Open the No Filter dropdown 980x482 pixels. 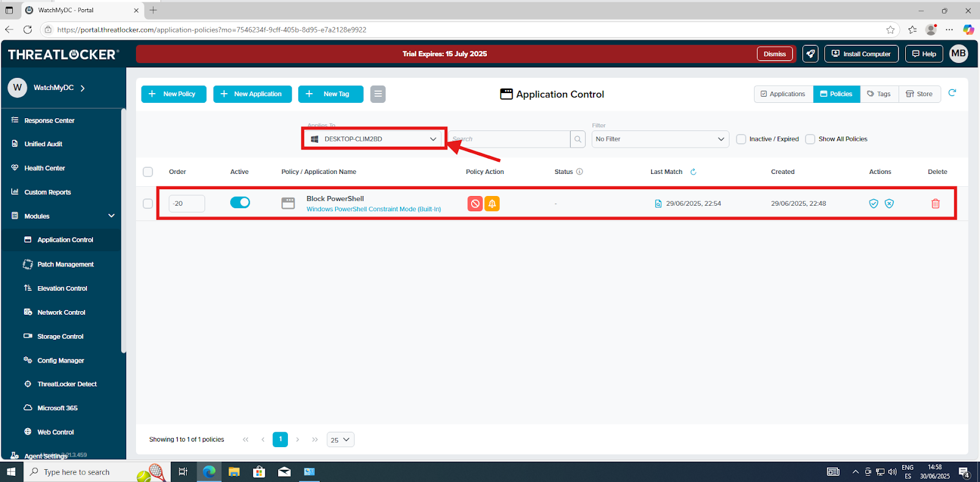tap(660, 139)
